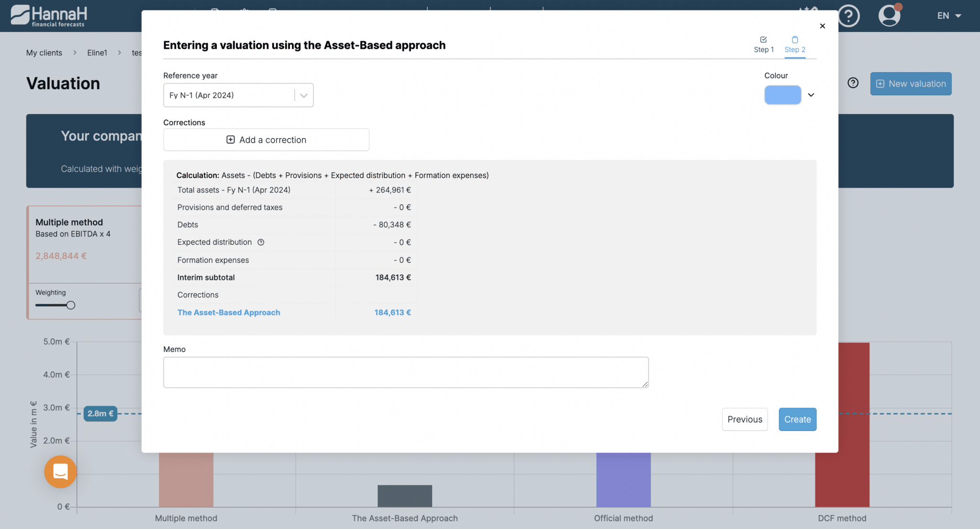The height and width of the screenshot is (529, 980).
Task: Adjust the Weighting slider handle
Action: click(x=71, y=305)
